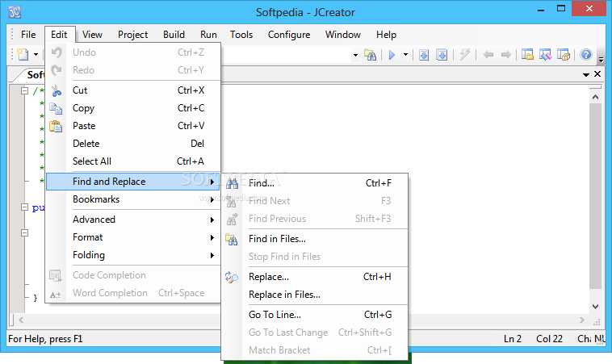The height and width of the screenshot is (364, 612).
Task: Click the horizontal scrollbar left arrow
Action: (21, 320)
